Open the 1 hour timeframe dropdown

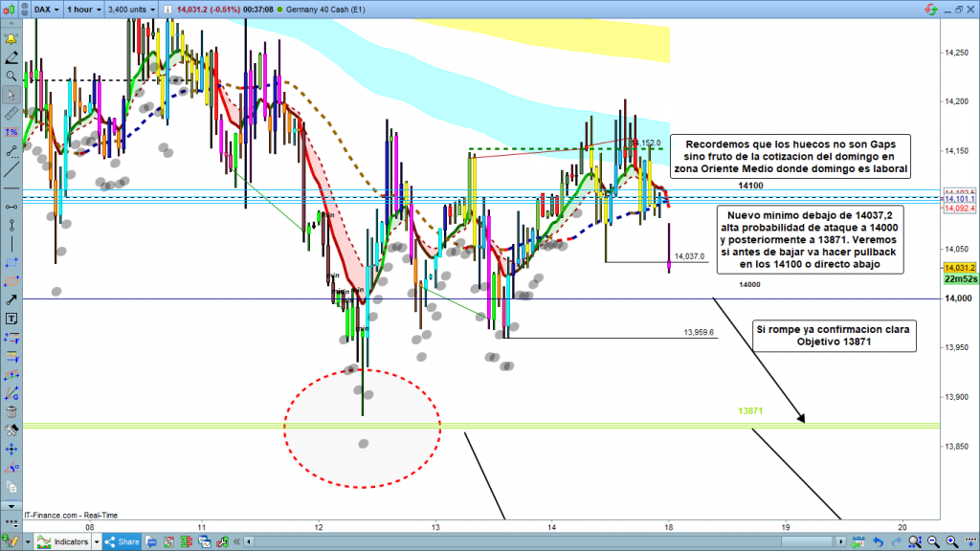[84, 9]
